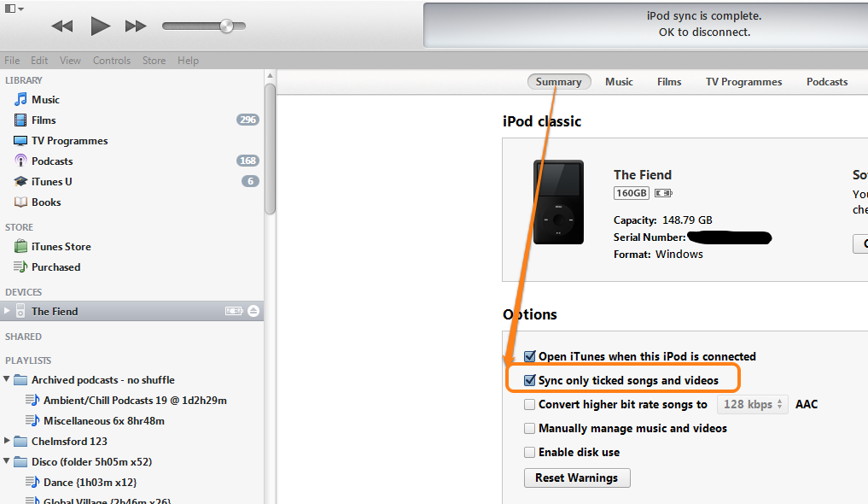This screenshot has height=504, width=868.
Task: Click the Reset Warnings button
Action: tap(577, 478)
